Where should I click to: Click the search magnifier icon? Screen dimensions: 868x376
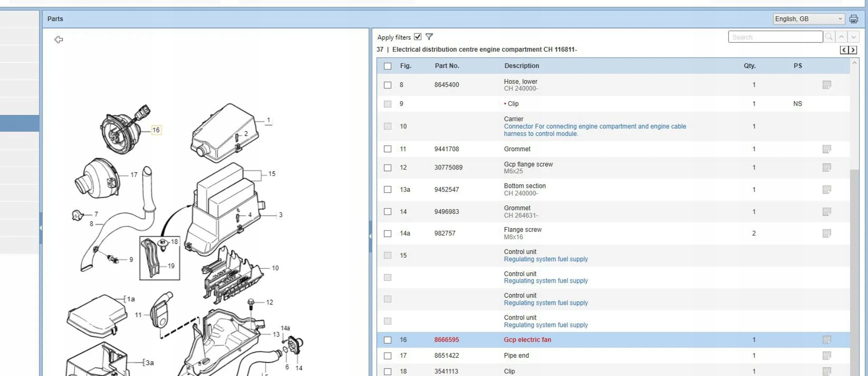click(x=829, y=37)
